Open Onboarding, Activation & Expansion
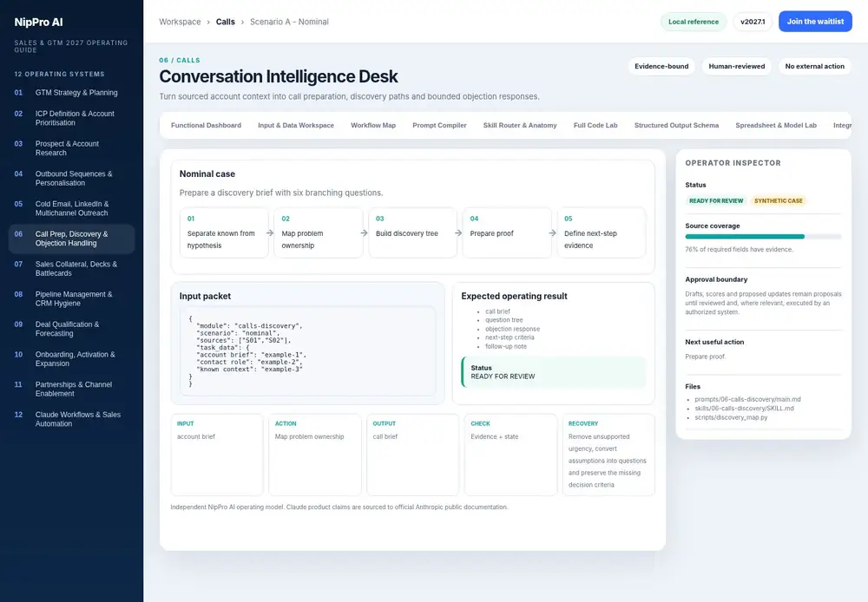 click(71, 358)
